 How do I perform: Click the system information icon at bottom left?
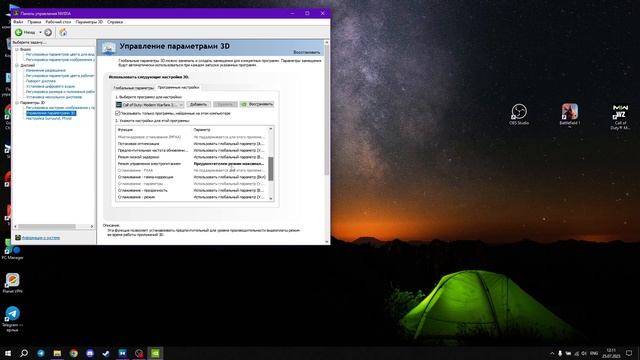[18, 238]
